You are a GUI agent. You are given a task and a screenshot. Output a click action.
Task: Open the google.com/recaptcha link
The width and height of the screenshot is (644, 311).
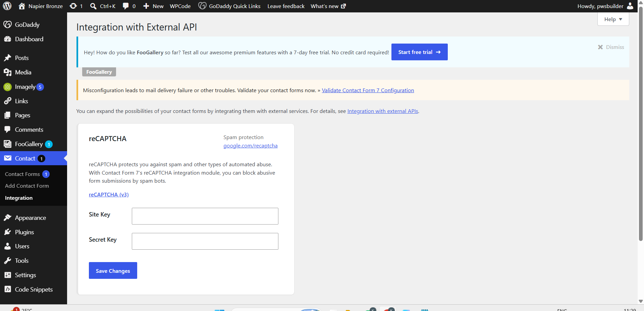[251, 145]
